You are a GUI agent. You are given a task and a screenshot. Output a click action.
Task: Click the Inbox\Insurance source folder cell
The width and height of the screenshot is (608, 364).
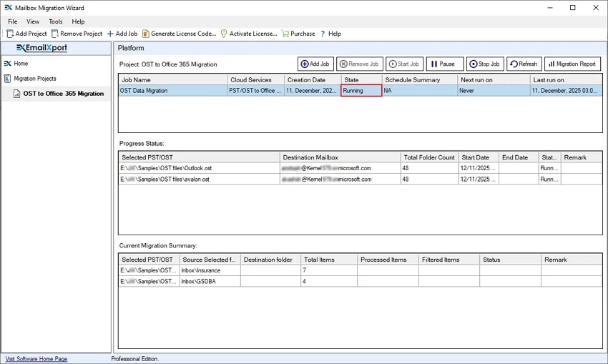pyautogui.click(x=210, y=270)
